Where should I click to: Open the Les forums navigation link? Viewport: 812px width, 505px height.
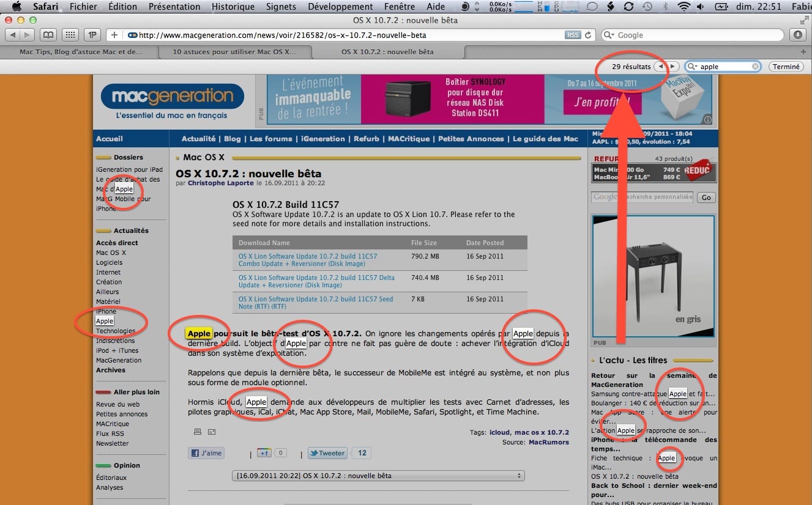pos(270,139)
